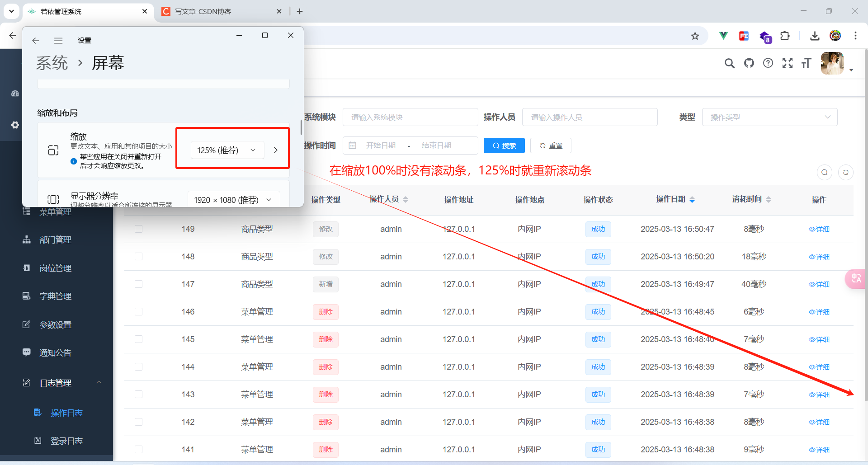Open the Vue devtools extension icon

tap(723, 36)
